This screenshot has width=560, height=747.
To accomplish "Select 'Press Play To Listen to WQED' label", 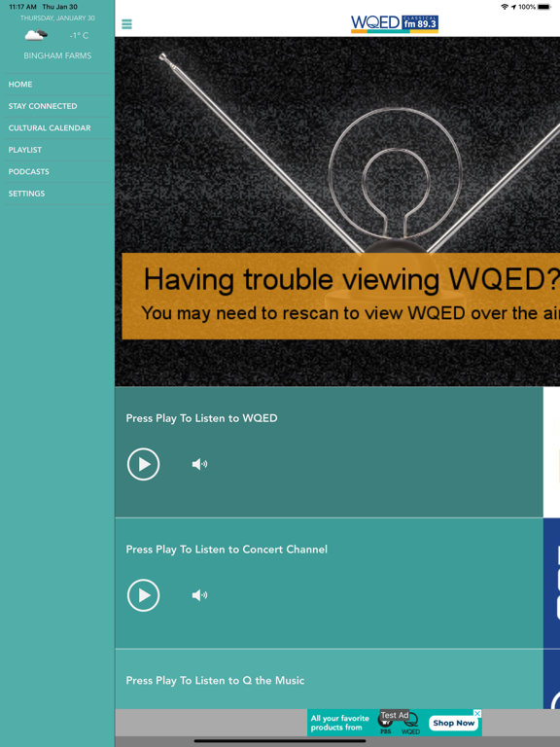I will [201, 418].
